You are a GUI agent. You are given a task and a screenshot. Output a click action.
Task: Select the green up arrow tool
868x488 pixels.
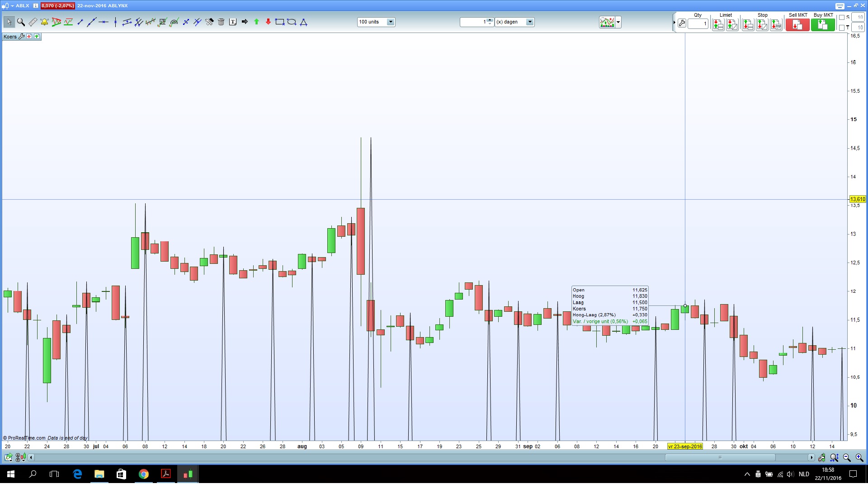[256, 22]
